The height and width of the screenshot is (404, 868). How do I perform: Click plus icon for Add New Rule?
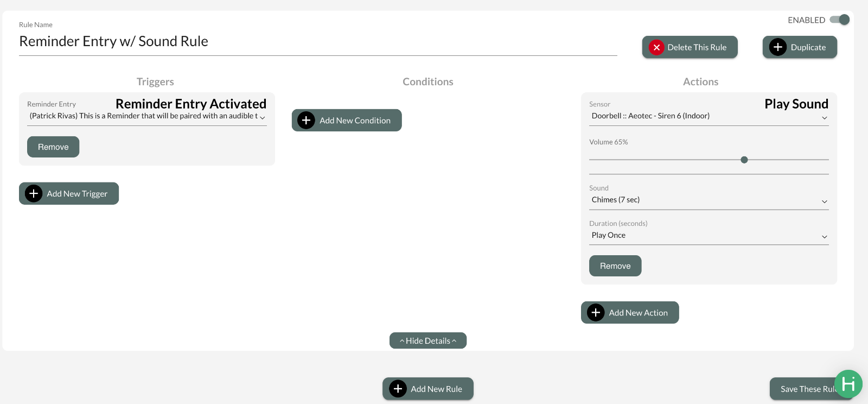click(x=398, y=389)
